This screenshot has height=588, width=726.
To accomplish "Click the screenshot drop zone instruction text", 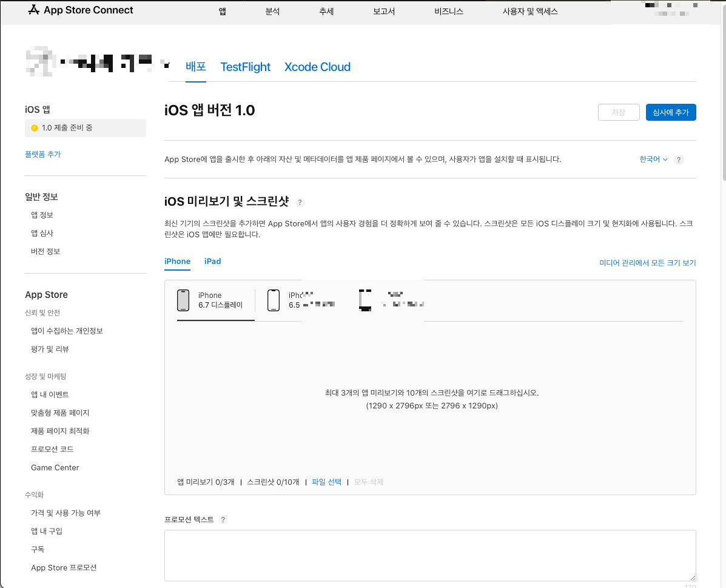I will pyautogui.click(x=431, y=399).
